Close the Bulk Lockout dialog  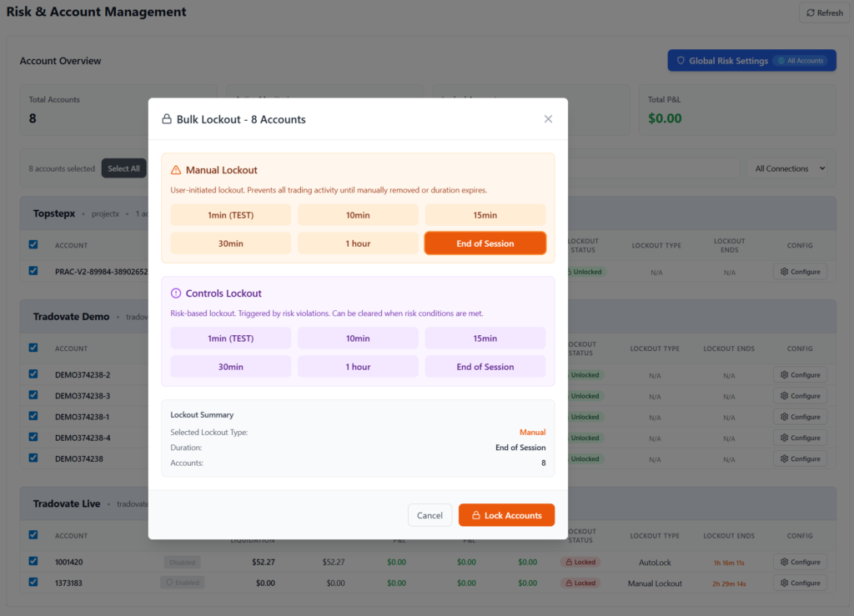coord(548,119)
